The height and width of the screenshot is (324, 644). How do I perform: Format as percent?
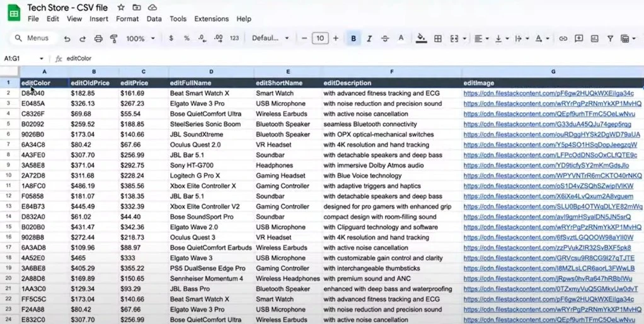point(187,38)
